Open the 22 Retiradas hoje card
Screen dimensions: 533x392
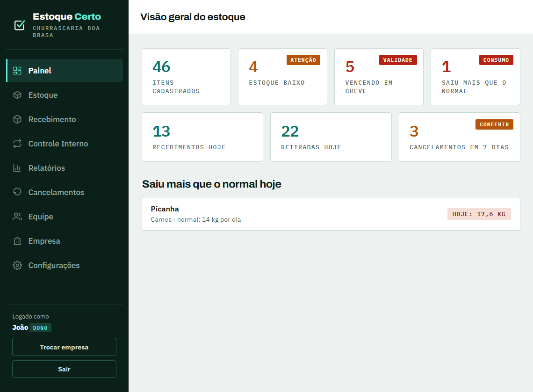click(331, 137)
